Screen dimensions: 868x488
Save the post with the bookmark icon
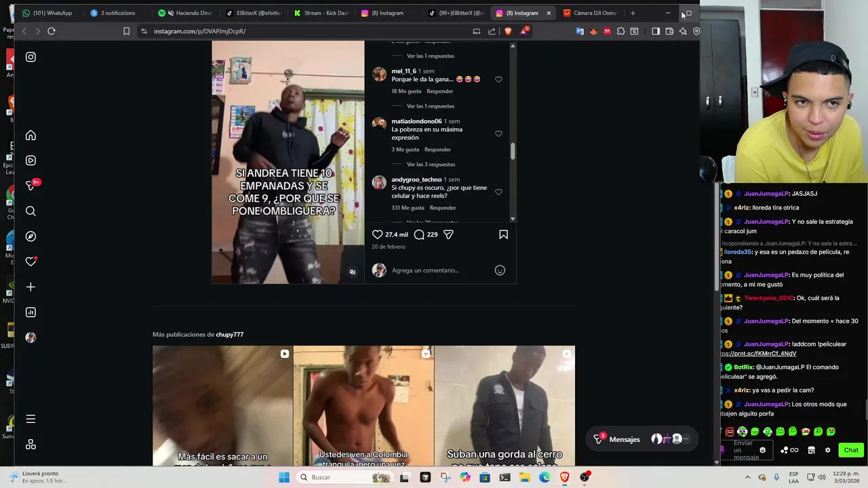click(503, 235)
